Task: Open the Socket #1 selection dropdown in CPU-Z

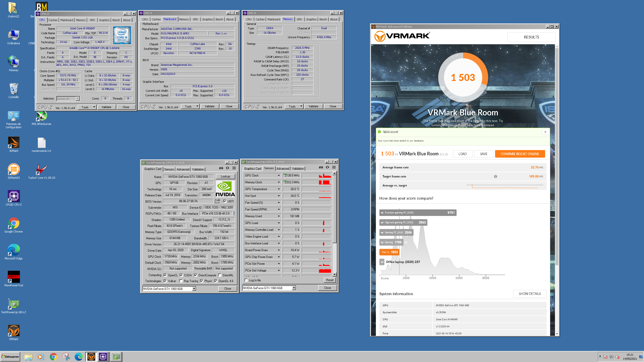Action: (78, 99)
